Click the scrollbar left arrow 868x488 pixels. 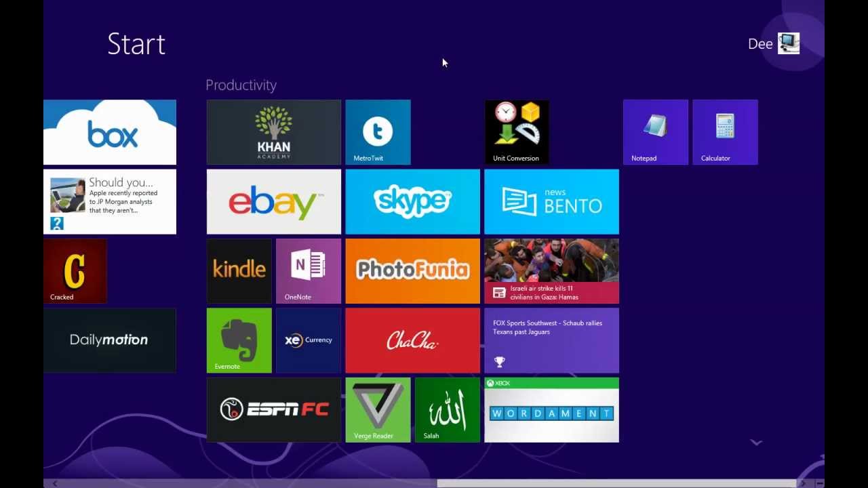[x=55, y=483]
